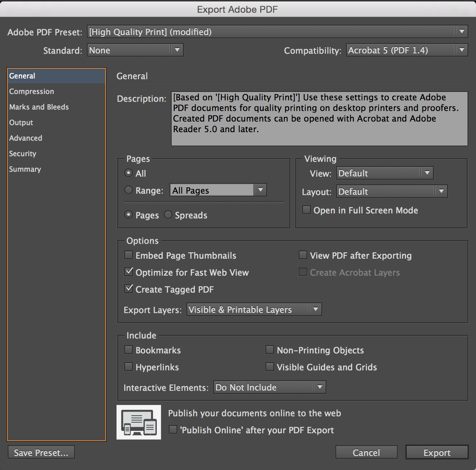Click Save Preset button
Screen dimensions: 476x470
click(41, 452)
